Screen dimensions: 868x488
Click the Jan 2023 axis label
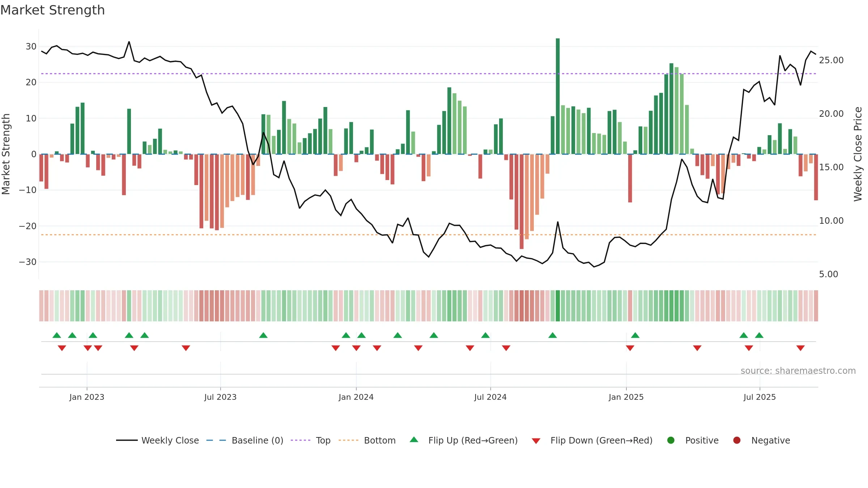[x=87, y=397]
